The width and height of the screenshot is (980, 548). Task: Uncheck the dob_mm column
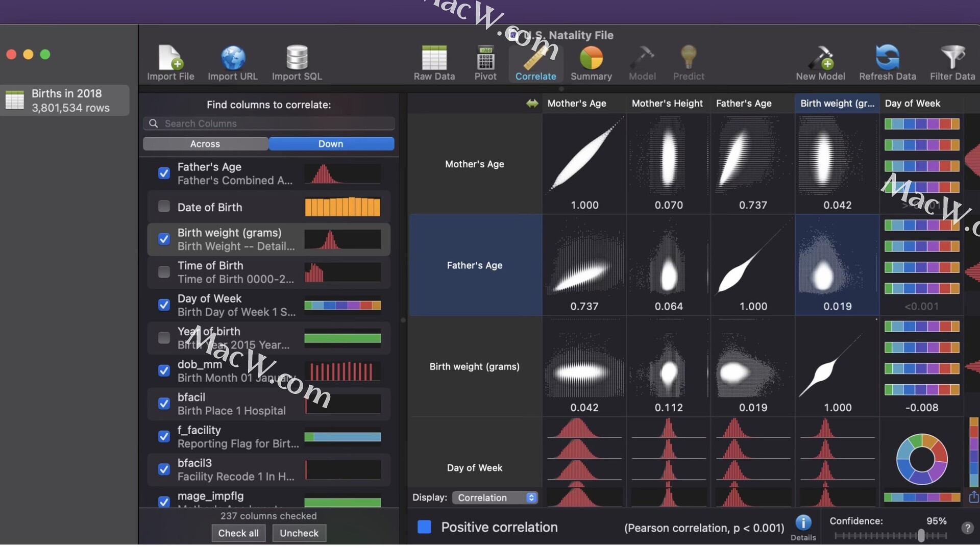coord(164,371)
